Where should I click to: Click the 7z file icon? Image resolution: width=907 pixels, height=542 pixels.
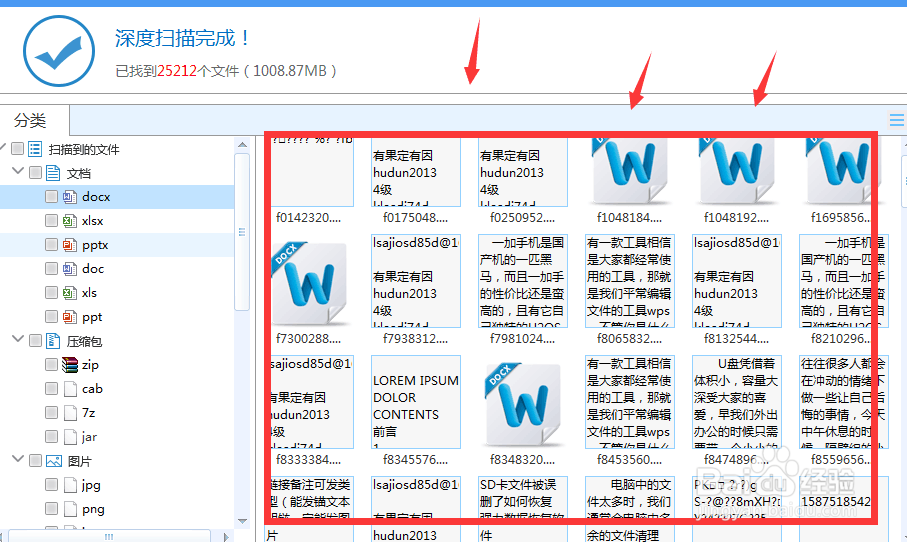point(70,413)
